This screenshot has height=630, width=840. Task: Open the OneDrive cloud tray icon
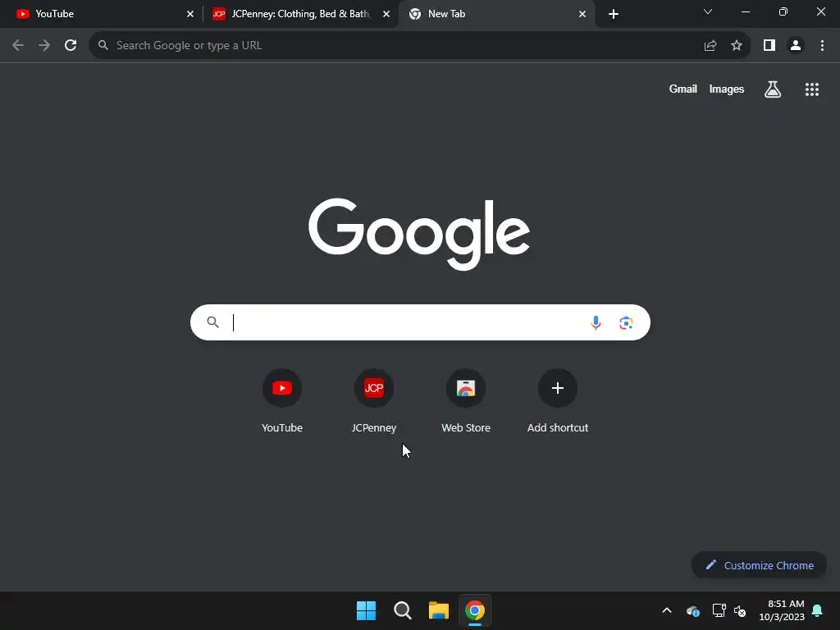click(692, 610)
